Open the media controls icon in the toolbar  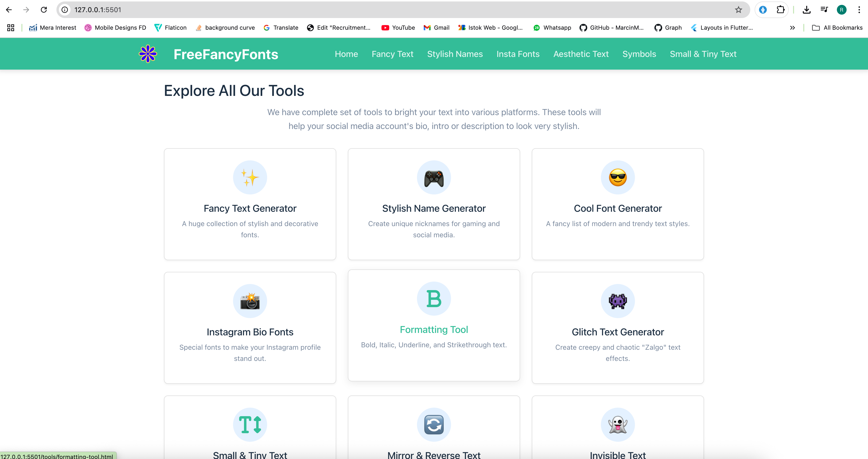(x=824, y=10)
